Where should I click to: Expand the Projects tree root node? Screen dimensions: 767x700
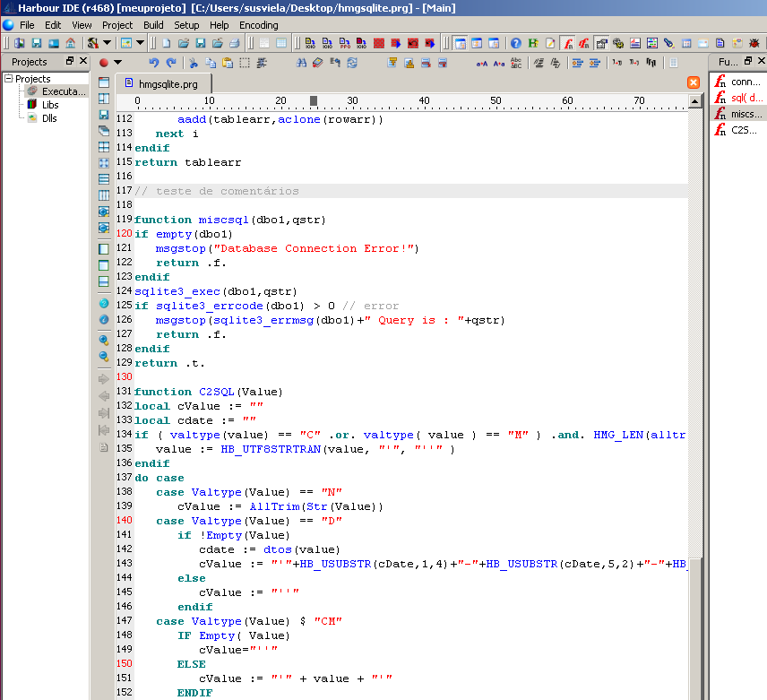(8, 79)
